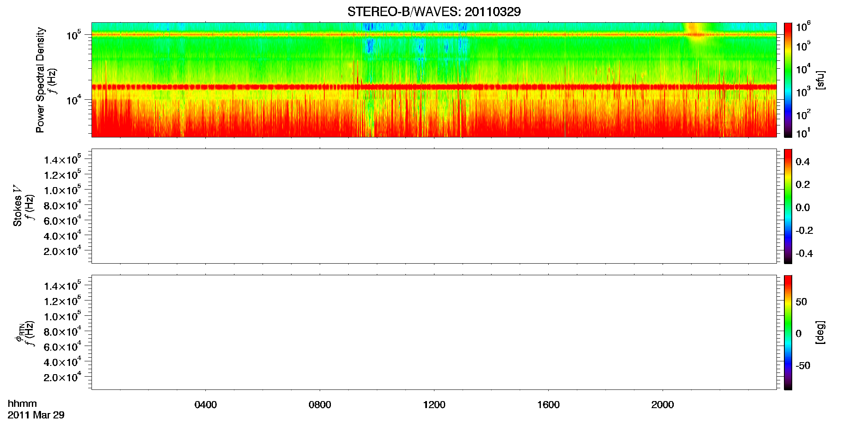The height and width of the screenshot is (447, 868).
Task: Click the [deg] colorbar unit label
Action: tap(820, 332)
